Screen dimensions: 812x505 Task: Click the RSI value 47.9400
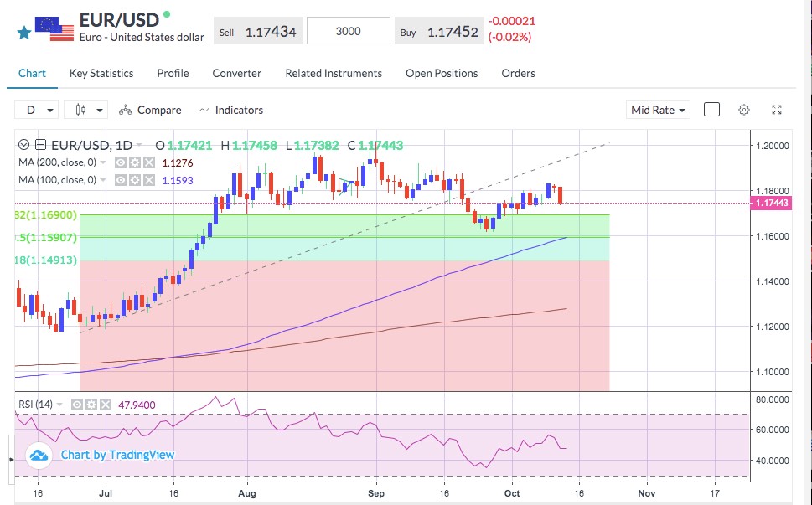click(x=137, y=405)
